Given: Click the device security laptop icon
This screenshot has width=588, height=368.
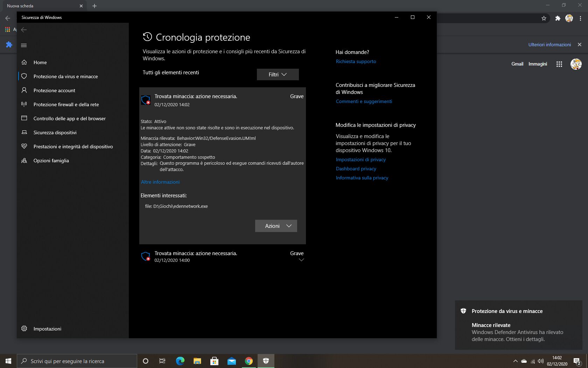Looking at the screenshot, I should point(24,132).
